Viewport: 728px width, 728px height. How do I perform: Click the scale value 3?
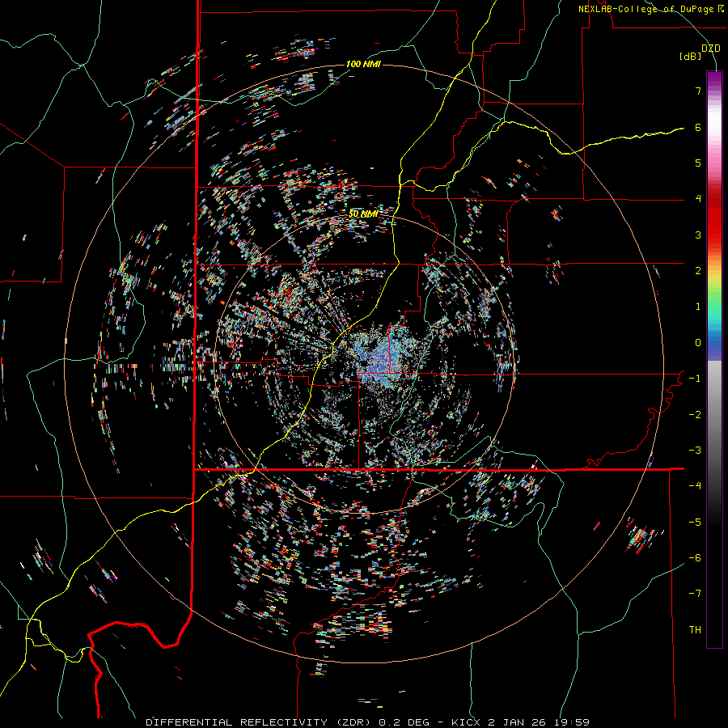[x=698, y=235]
